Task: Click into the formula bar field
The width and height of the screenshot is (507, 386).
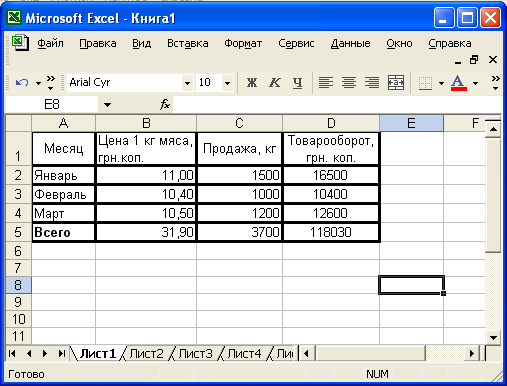Action: [x=337, y=105]
